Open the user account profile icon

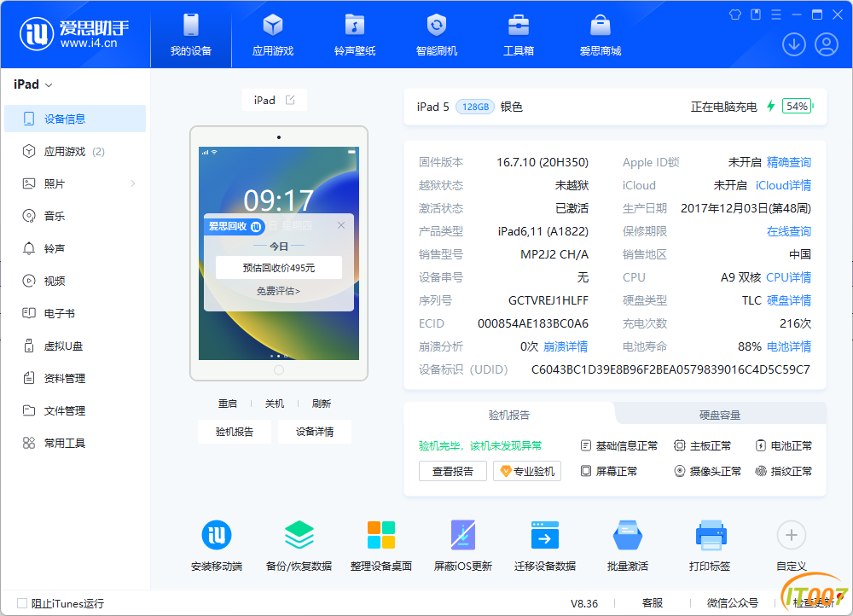click(x=826, y=44)
